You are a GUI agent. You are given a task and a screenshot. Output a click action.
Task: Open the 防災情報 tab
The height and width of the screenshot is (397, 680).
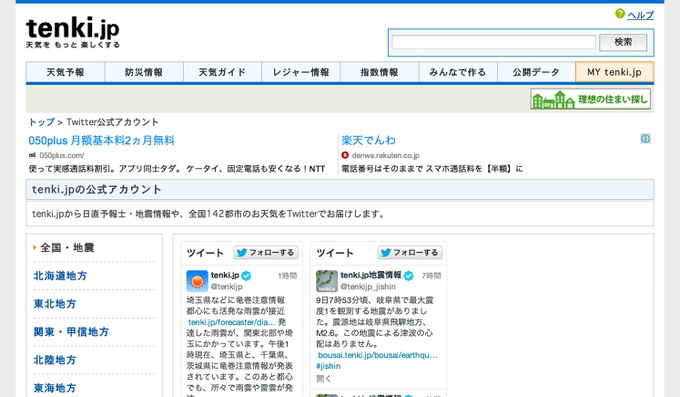point(144,72)
